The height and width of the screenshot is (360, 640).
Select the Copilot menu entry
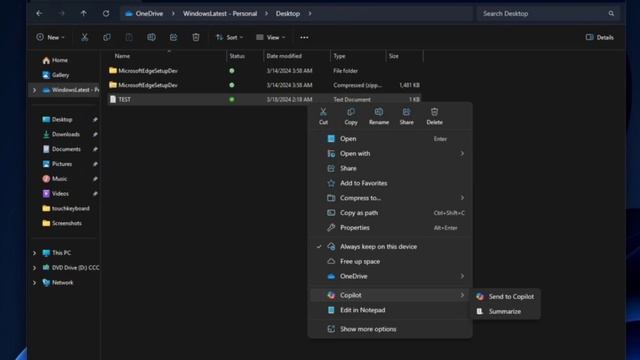point(391,295)
